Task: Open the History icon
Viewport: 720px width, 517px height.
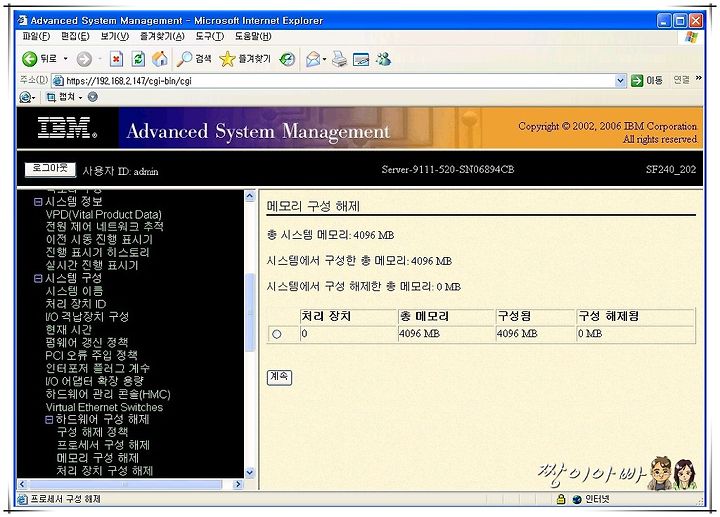Action: click(287, 59)
